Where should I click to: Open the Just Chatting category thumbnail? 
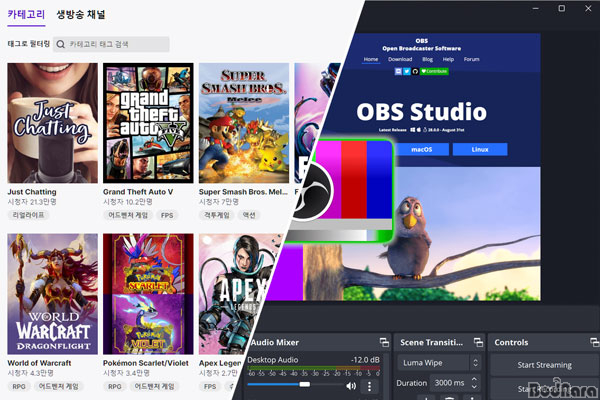click(x=52, y=123)
